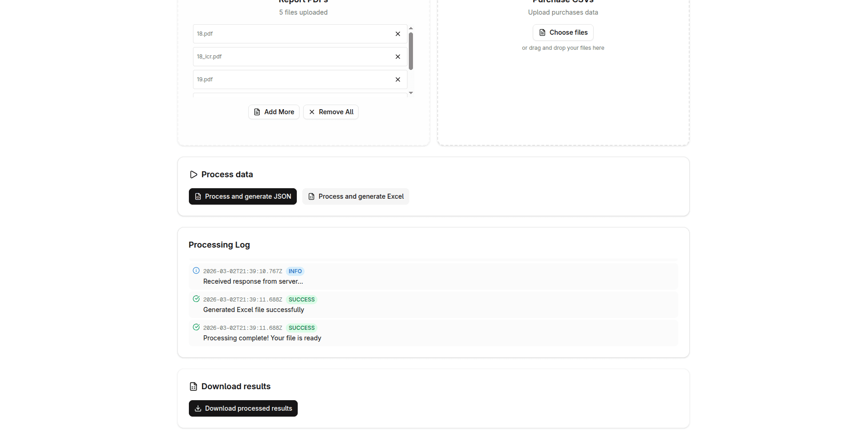The height and width of the screenshot is (439, 868).
Task: Click the INFO badge in log
Action: point(295,271)
